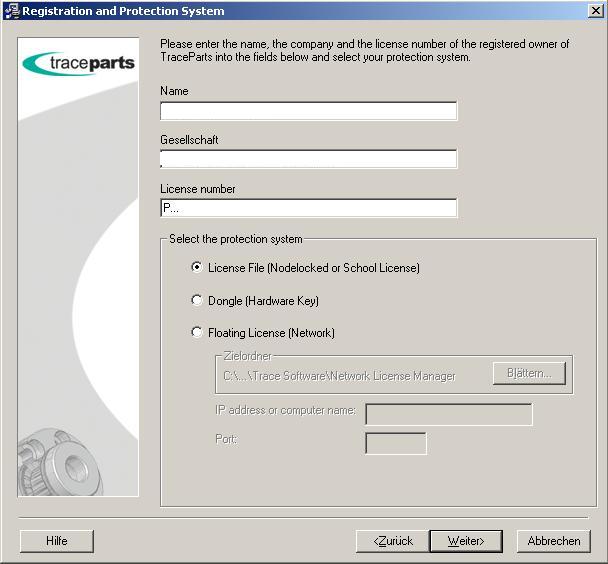The image size is (608, 564).
Task: Click the License number input field
Action: tap(308, 208)
